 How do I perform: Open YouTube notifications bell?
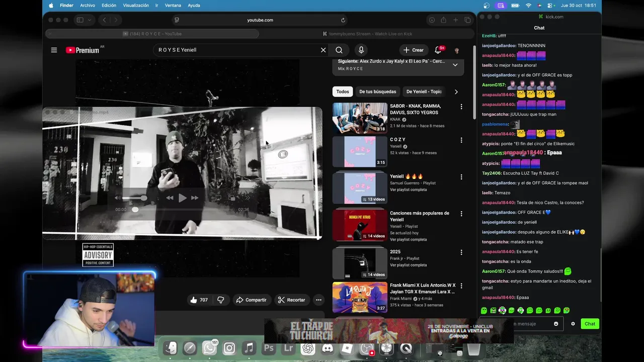(438, 50)
